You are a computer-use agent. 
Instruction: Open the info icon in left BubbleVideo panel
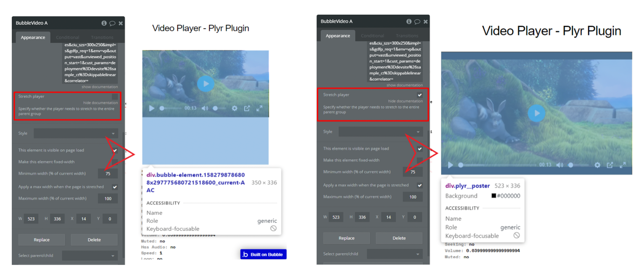pos(104,23)
